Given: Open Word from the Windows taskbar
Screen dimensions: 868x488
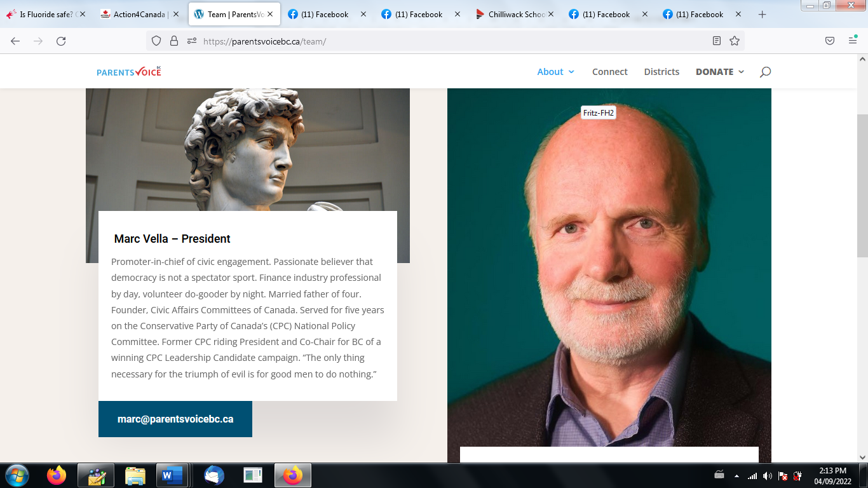Looking at the screenshot, I should coord(172,475).
